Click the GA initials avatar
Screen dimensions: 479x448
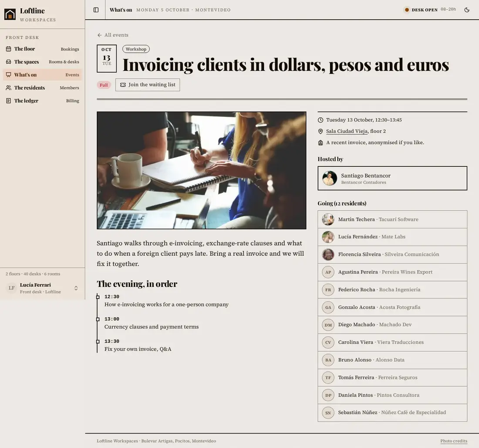click(x=328, y=307)
